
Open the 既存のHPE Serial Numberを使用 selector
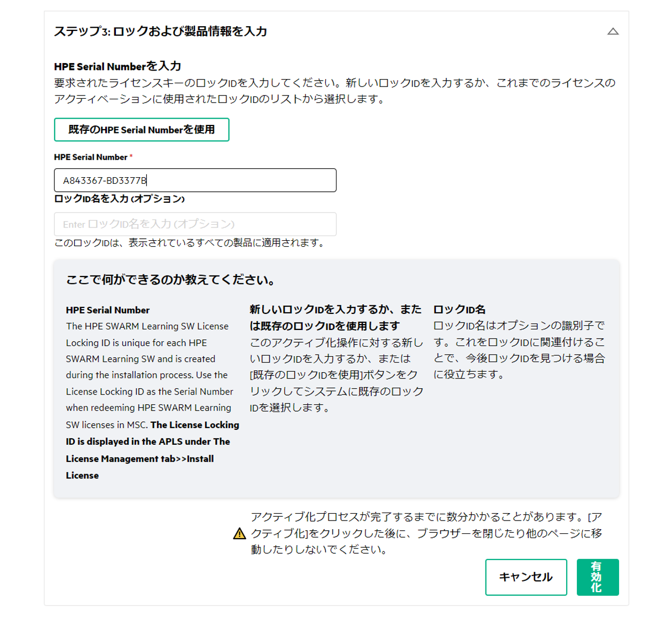tap(142, 129)
